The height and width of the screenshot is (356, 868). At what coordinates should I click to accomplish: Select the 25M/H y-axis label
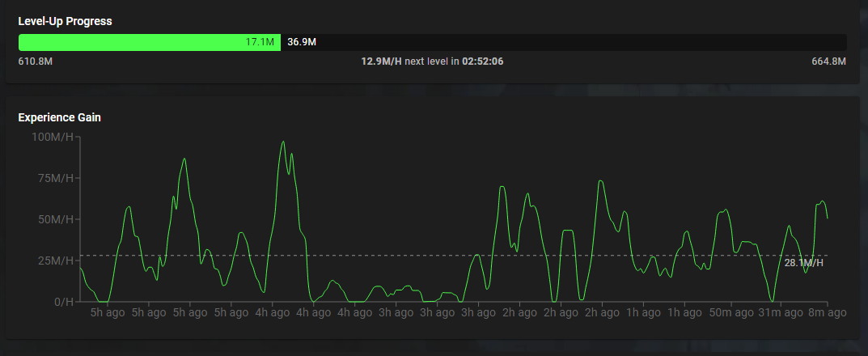coord(54,261)
